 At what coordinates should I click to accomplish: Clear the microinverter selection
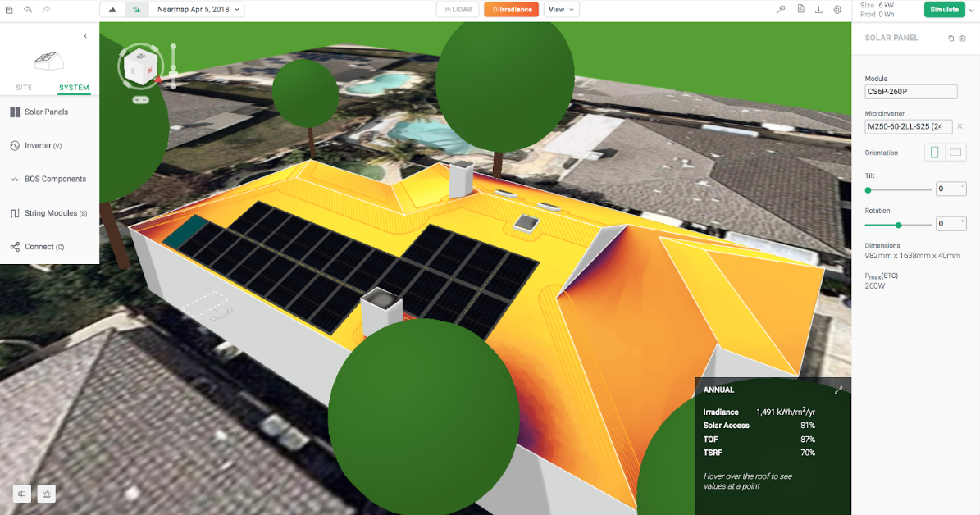pos(959,126)
